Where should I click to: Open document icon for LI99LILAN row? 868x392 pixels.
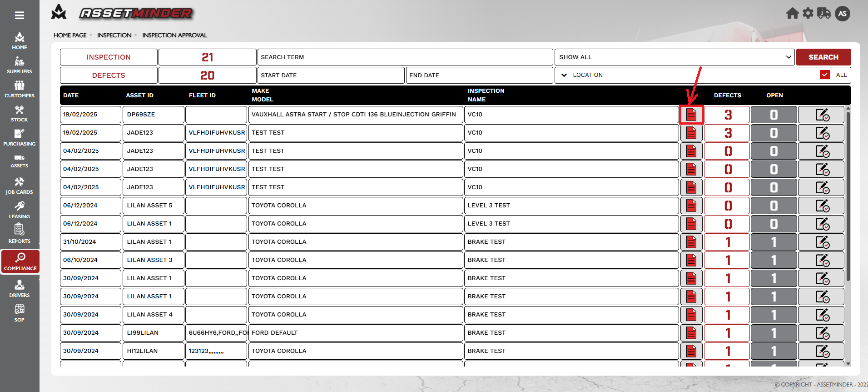pyautogui.click(x=691, y=333)
